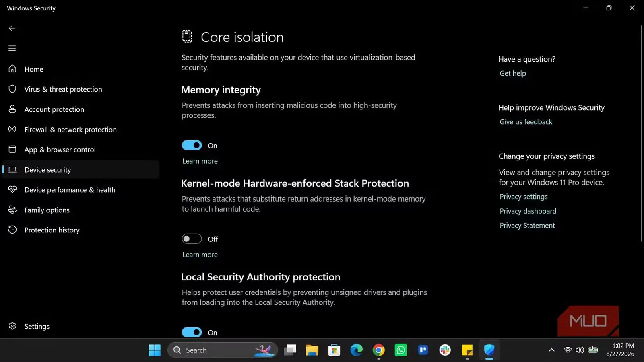Open Slack from the taskbar

445,350
